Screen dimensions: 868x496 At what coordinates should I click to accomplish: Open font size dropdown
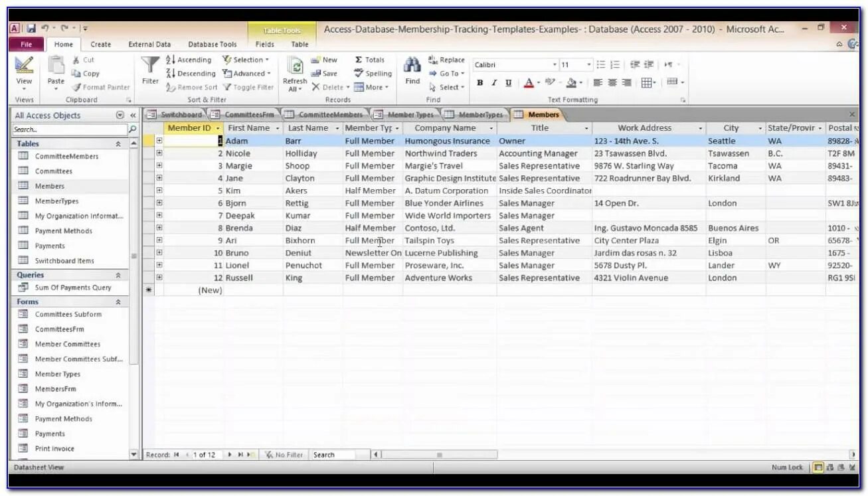(x=589, y=64)
